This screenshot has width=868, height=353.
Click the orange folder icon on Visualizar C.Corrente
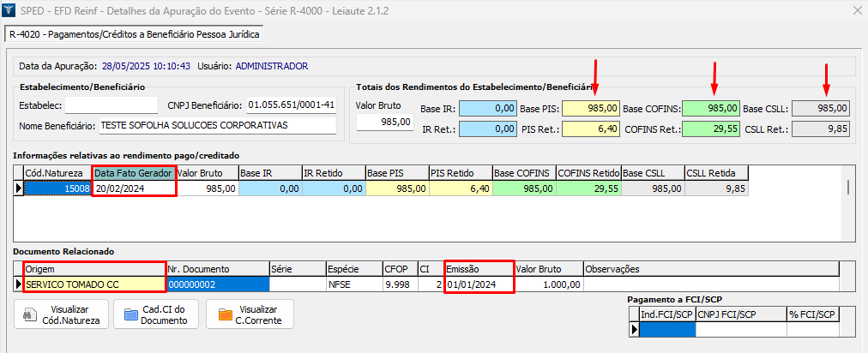(x=226, y=314)
